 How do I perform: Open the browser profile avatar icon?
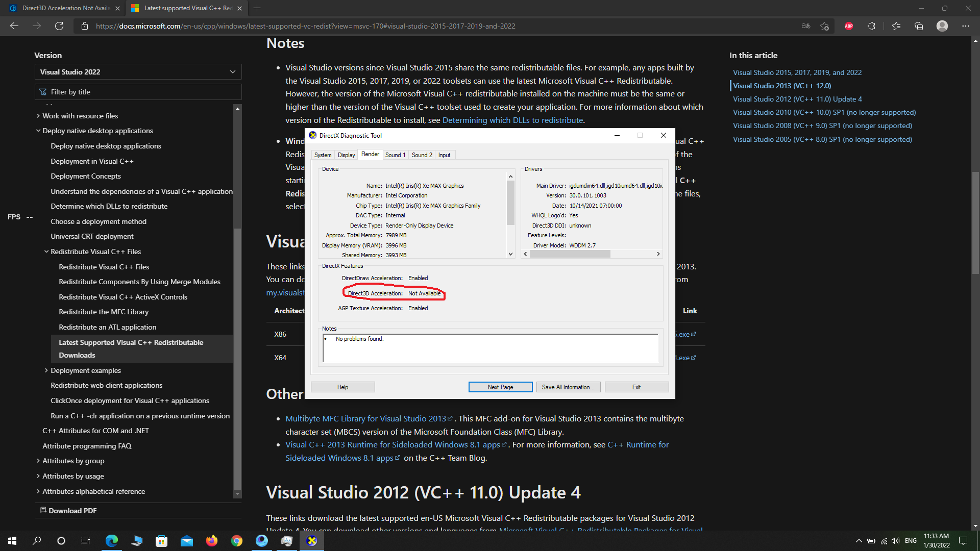[x=942, y=26]
